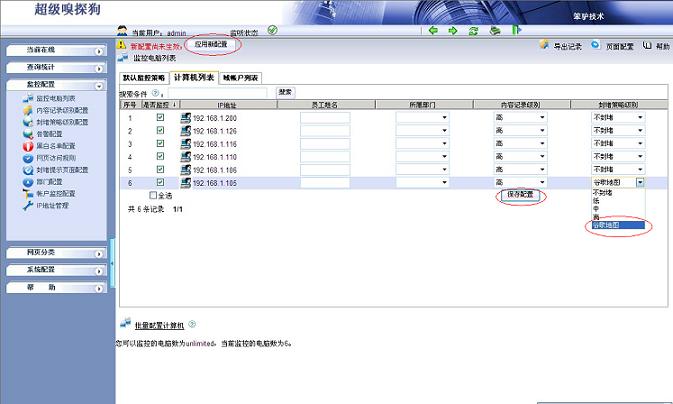Expand the 系统配置 sidebar section
Screen dimensions: 673x404
click(x=55, y=270)
